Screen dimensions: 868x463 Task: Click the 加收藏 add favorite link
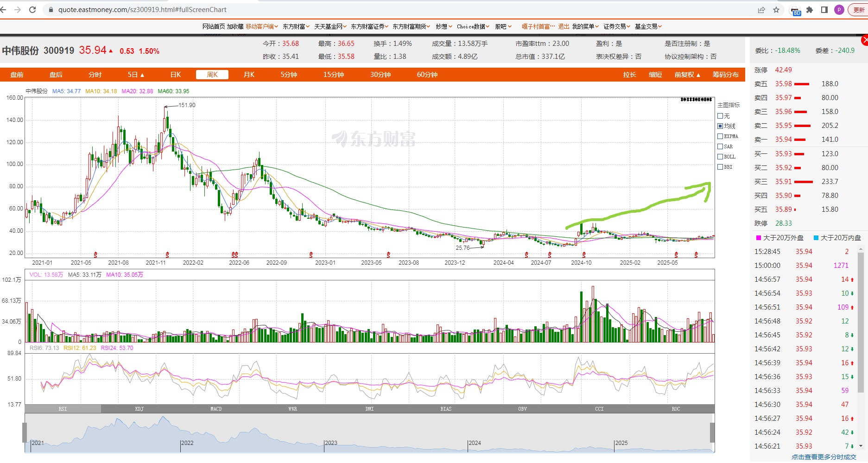click(235, 26)
